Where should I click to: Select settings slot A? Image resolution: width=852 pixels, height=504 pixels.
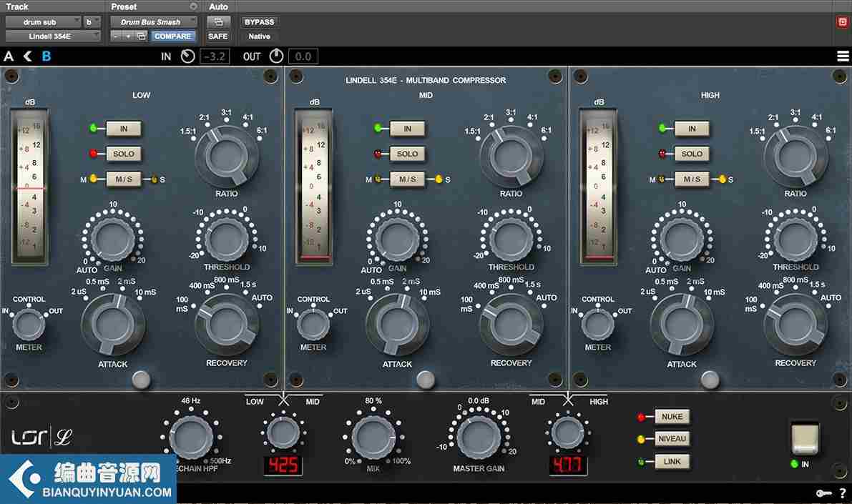(x=9, y=56)
